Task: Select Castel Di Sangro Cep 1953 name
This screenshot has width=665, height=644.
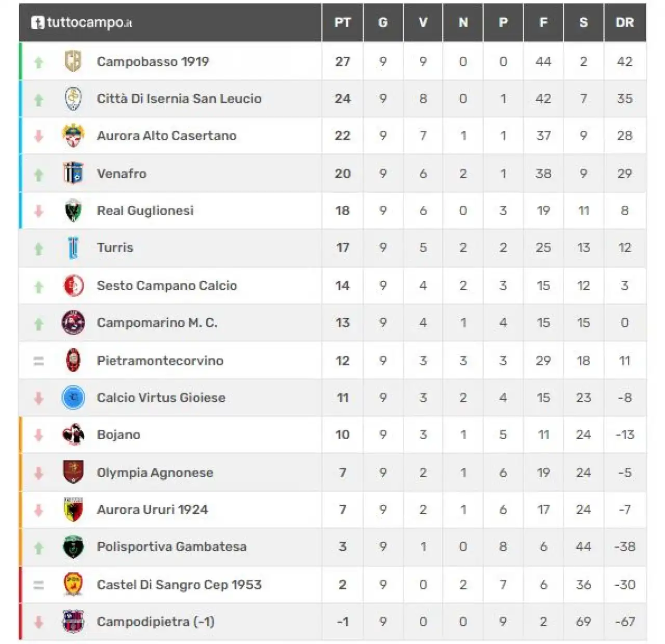Action: coord(179,585)
